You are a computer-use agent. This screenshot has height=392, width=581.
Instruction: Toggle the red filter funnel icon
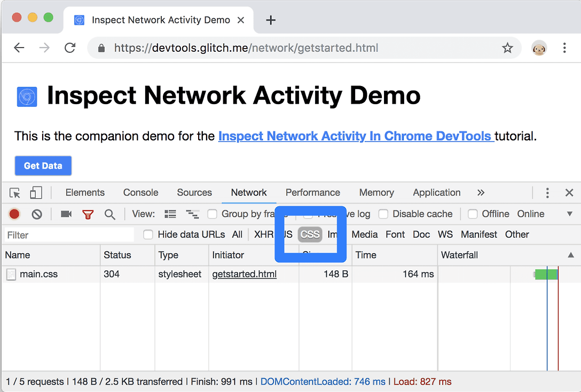tap(88, 215)
